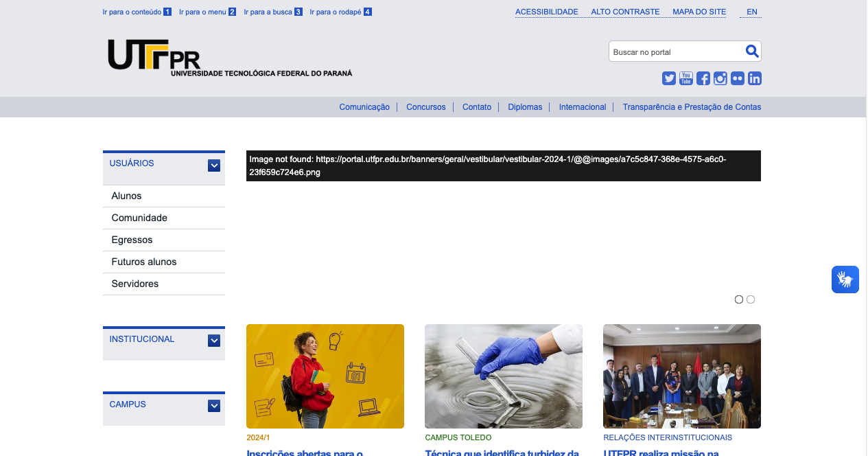Screen dimensions: 868x456
Task: Open the Mapa do Site link
Action: (x=699, y=12)
